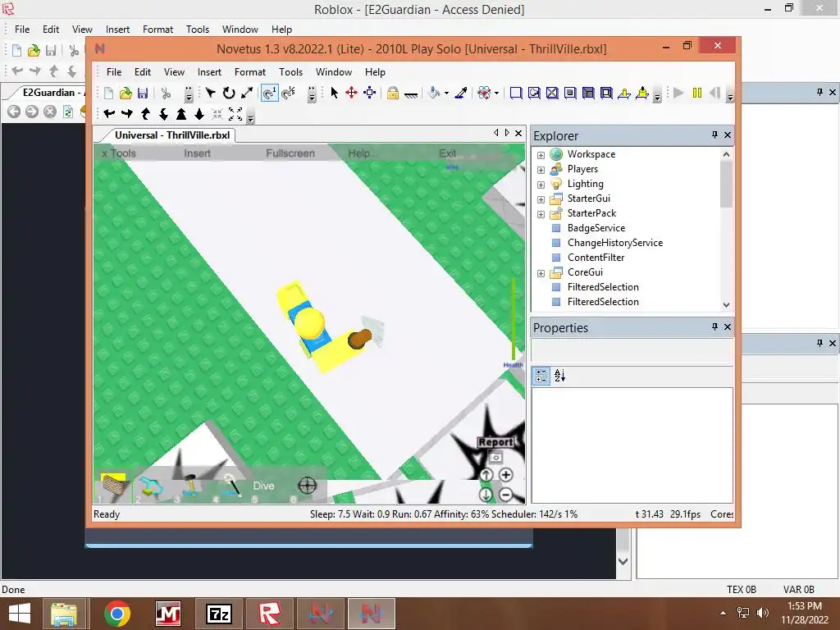This screenshot has width=840, height=630.
Task: Expand the Players tree node
Action: (541, 170)
